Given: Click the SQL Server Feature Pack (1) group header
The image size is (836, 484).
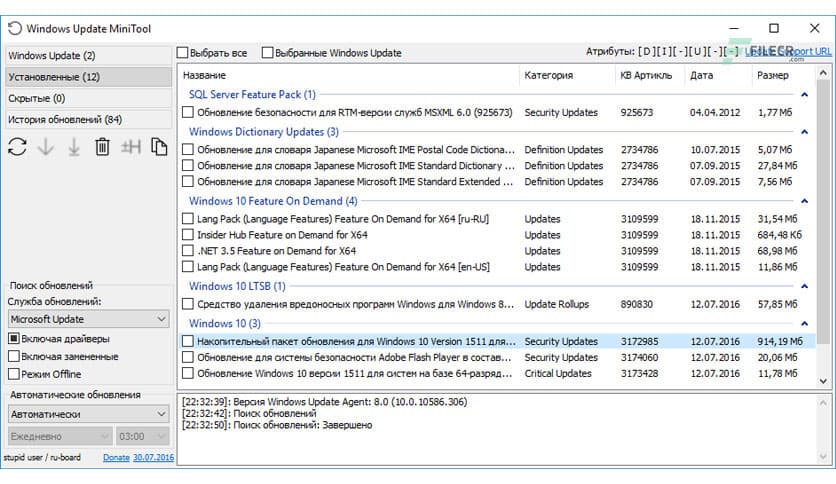Looking at the screenshot, I should tap(252, 94).
